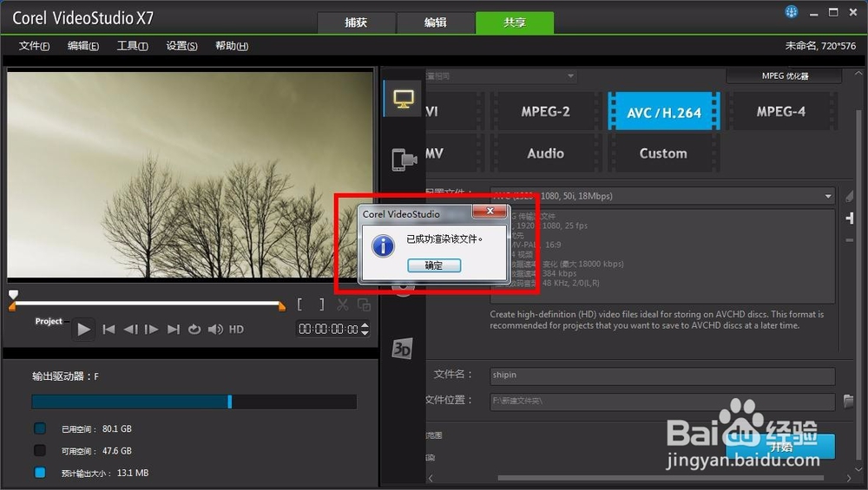Image resolution: width=868 pixels, height=490 pixels.
Task: Click the 输出驱动器：F label
Action: pos(65,376)
